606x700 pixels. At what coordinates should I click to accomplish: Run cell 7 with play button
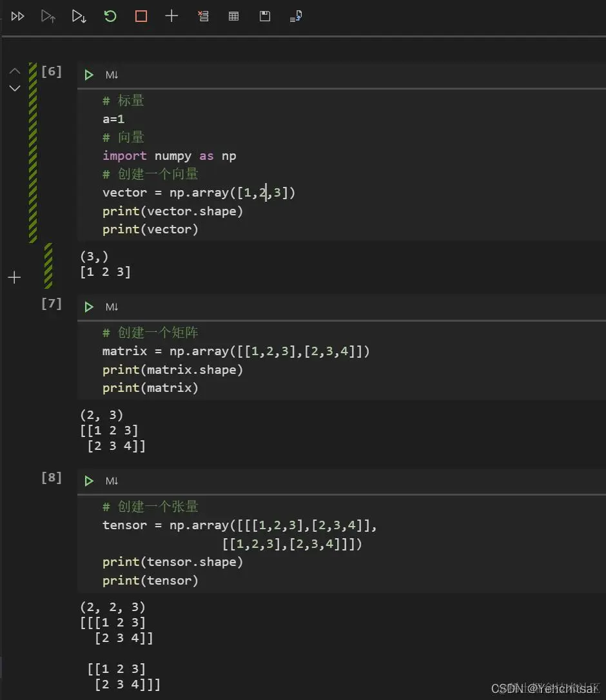pyautogui.click(x=89, y=307)
